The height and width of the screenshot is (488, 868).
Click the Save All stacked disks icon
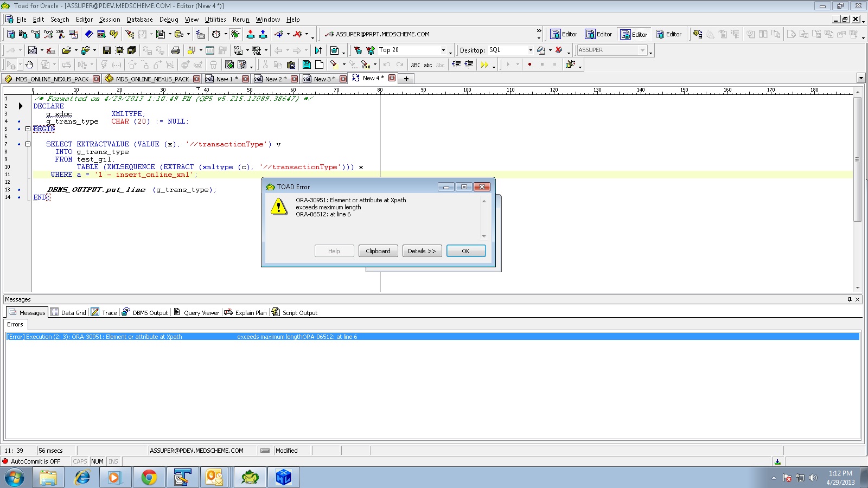point(131,50)
